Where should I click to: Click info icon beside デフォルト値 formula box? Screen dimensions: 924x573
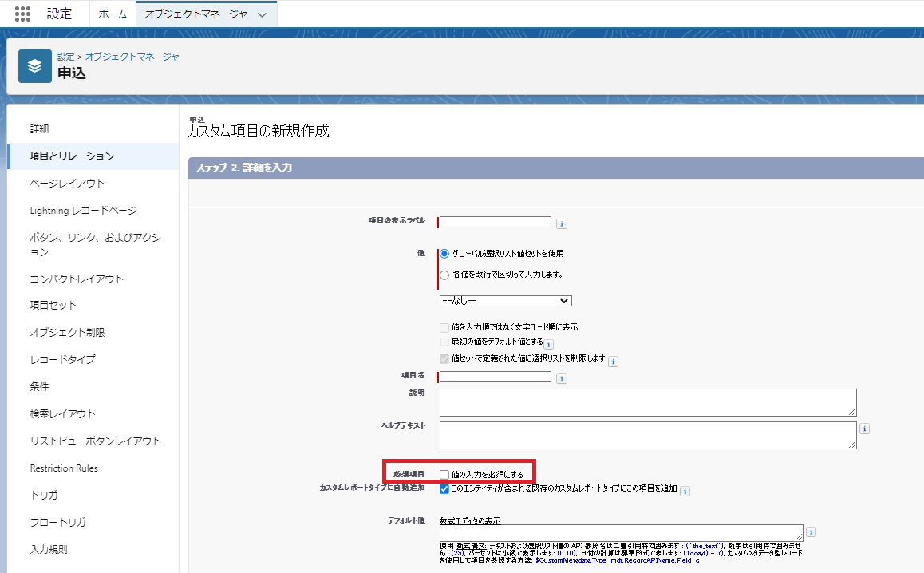click(811, 532)
